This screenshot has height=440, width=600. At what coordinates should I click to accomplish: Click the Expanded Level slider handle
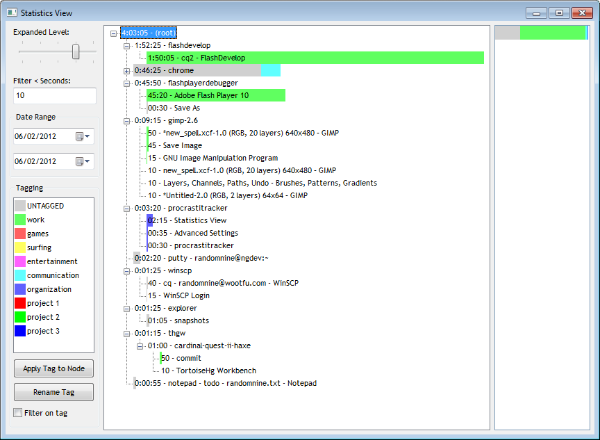76,51
